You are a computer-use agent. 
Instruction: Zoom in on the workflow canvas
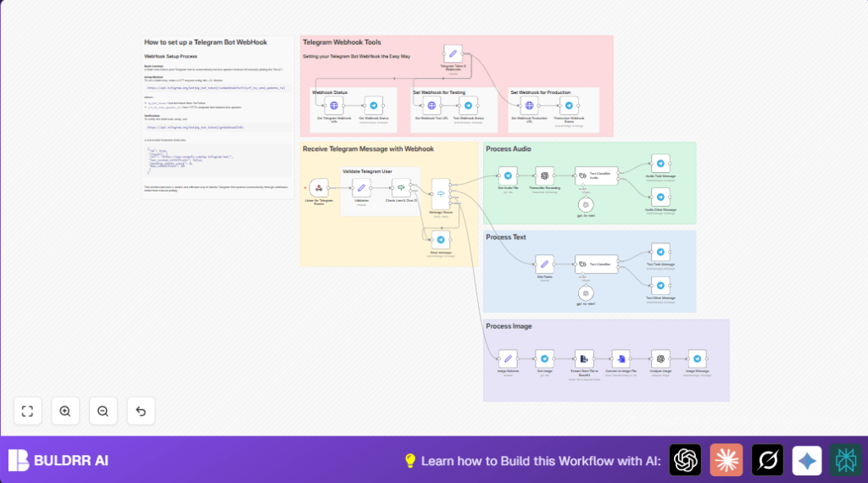65,411
